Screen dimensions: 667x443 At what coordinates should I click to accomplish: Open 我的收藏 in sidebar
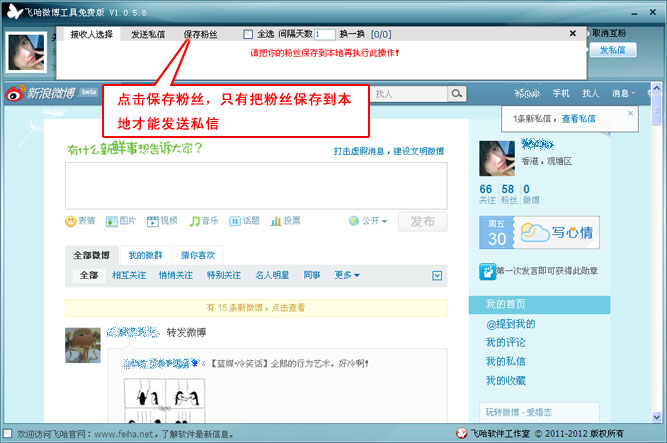pyautogui.click(x=506, y=380)
